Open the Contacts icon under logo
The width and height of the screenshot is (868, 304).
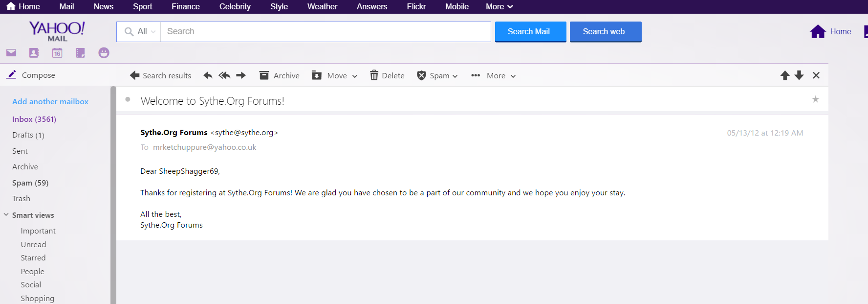(x=34, y=53)
